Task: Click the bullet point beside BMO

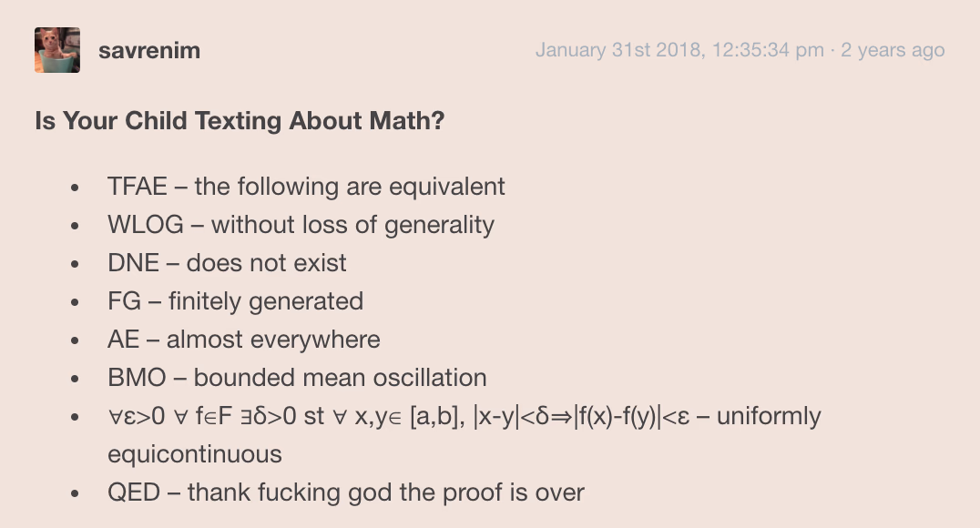Action: [x=75, y=378]
